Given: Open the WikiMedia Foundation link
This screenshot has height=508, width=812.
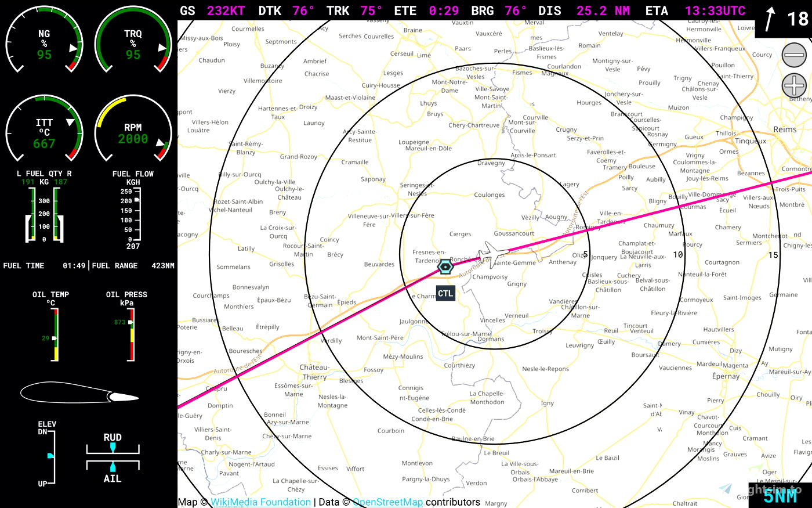Looking at the screenshot, I should tap(261, 502).
